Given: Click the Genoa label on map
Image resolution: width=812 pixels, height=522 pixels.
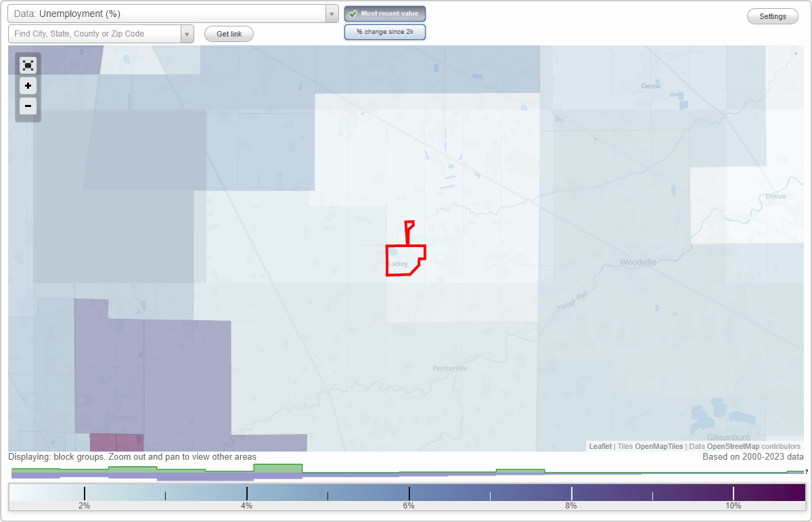Looking at the screenshot, I should (650, 86).
